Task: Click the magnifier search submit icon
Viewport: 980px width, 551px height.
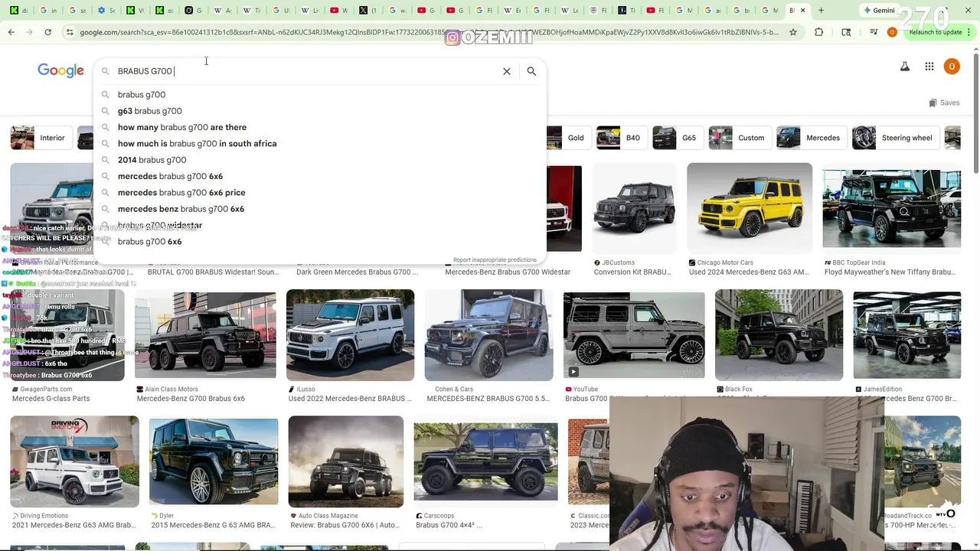Action: tap(531, 71)
